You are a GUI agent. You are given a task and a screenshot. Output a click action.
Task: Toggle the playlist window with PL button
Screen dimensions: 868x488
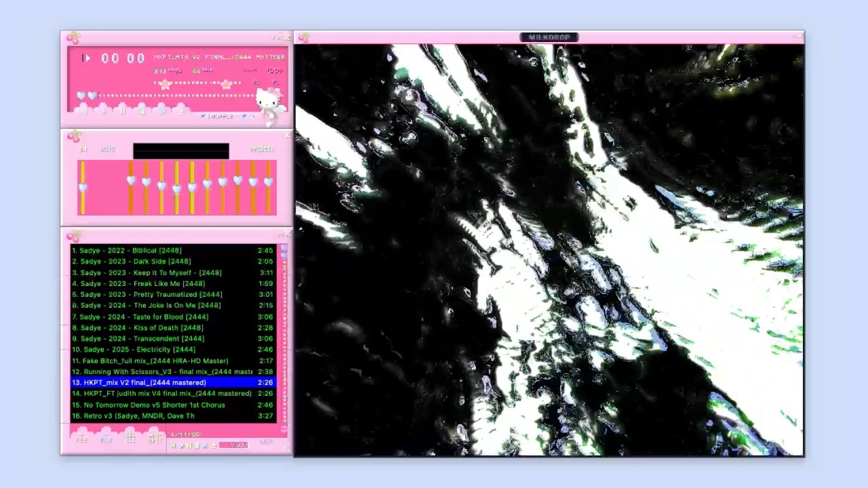tap(275, 83)
